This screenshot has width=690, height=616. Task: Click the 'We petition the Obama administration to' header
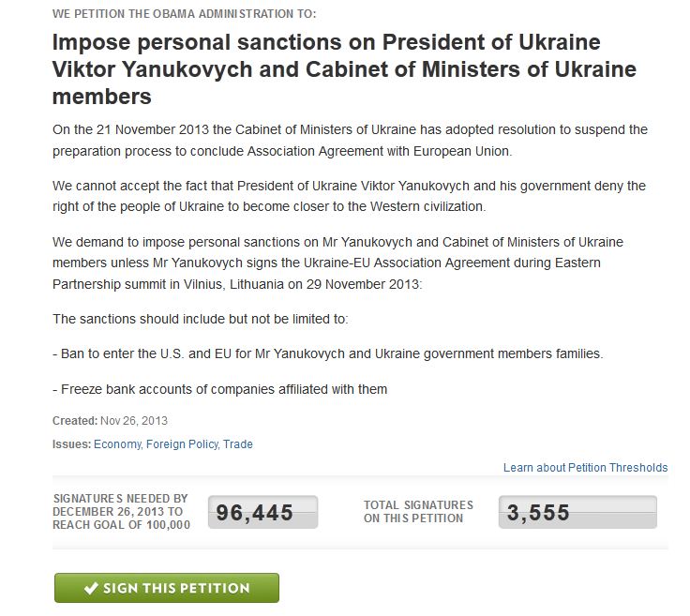click(x=185, y=14)
